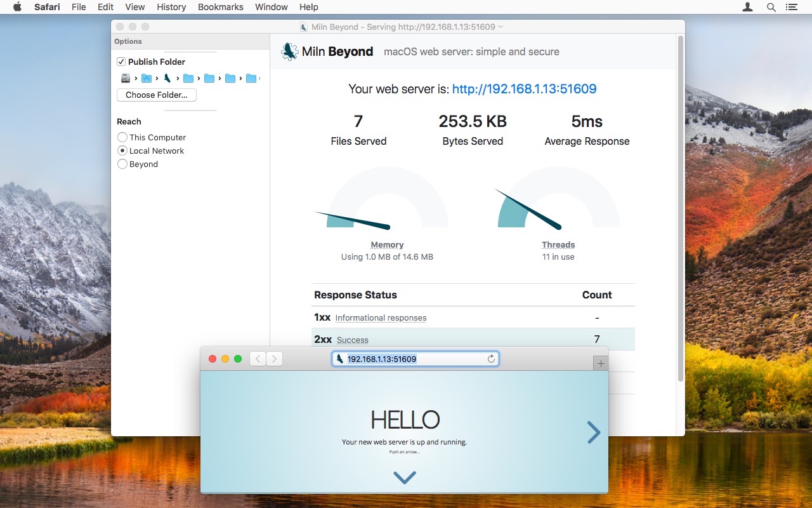Click the Beyond favicon in Safari's address bar

pyautogui.click(x=341, y=359)
